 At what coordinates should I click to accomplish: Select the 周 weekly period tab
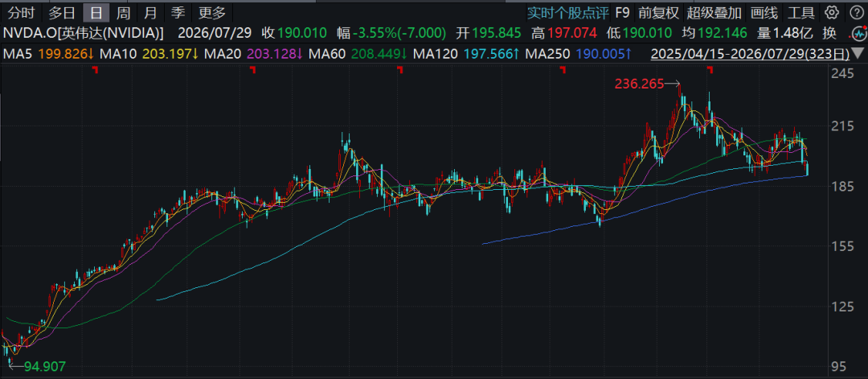pos(123,12)
